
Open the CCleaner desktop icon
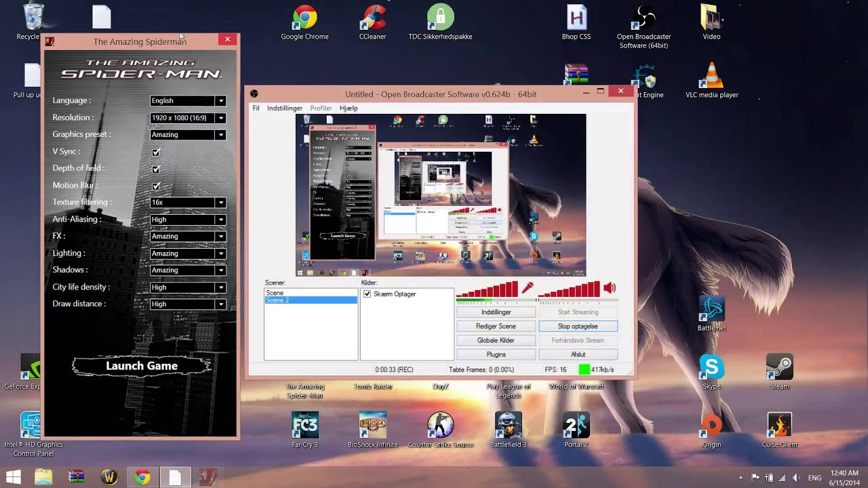[372, 22]
